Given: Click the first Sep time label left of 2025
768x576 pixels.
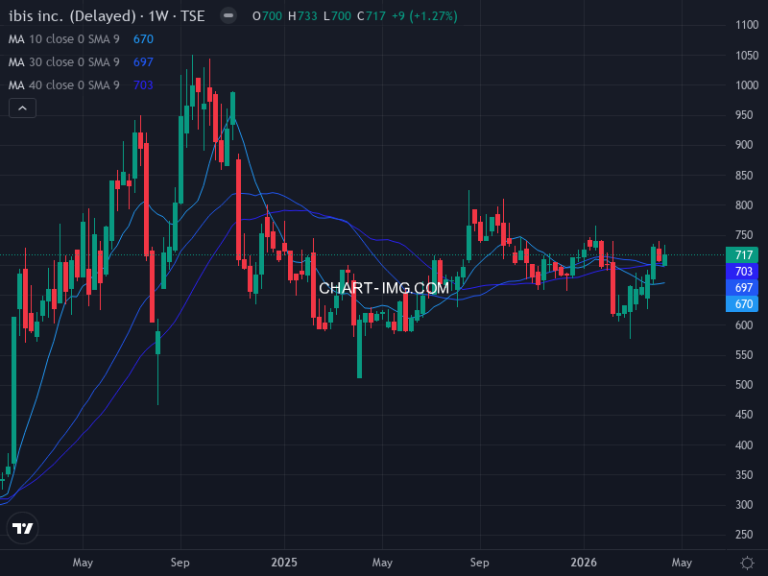Looking at the screenshot, I should [x=180, y=562].
